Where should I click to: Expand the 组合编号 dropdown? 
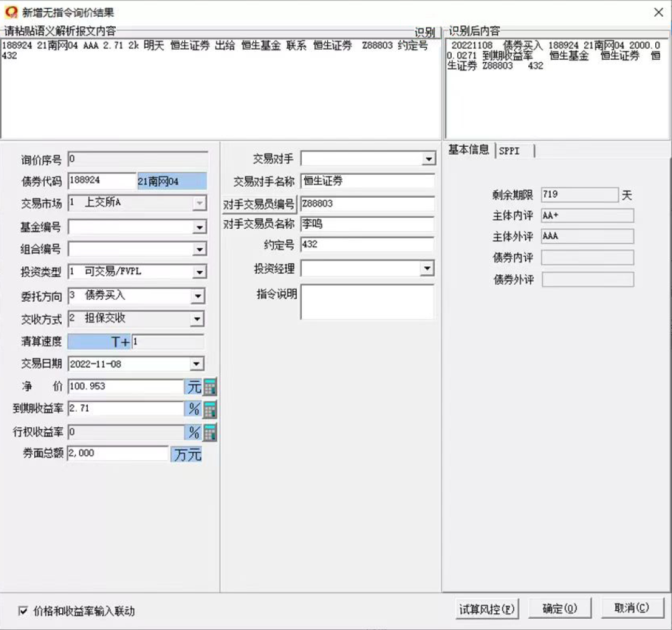(x=201, y=249)
